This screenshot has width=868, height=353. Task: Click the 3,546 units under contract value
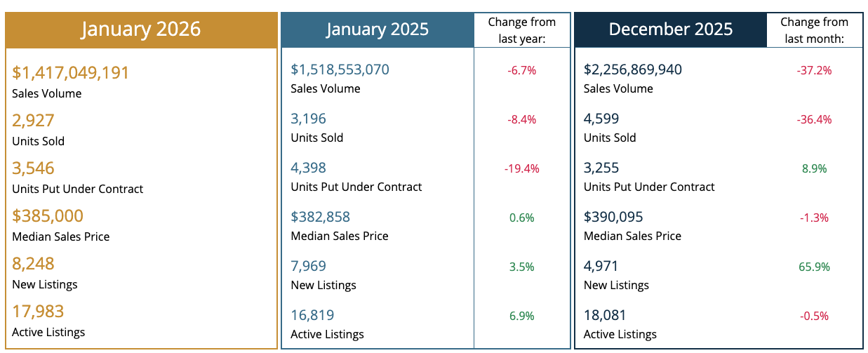click(33, 168)
